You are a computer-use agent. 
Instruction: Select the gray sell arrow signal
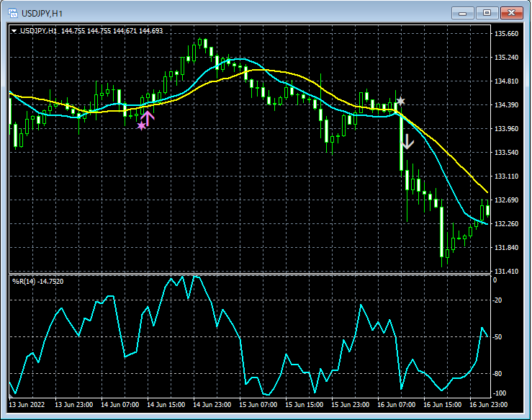coord(407,141)
